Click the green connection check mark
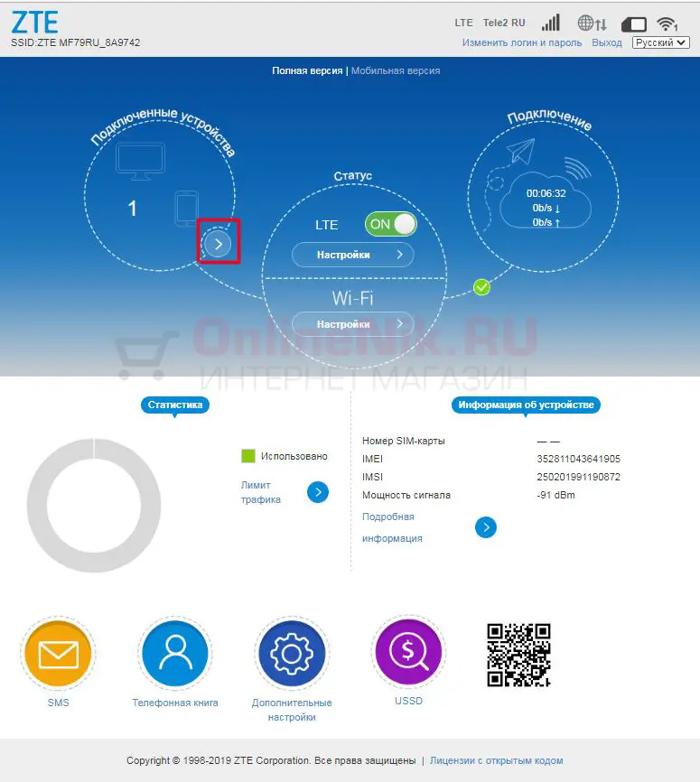 click(x=481, y=287)
